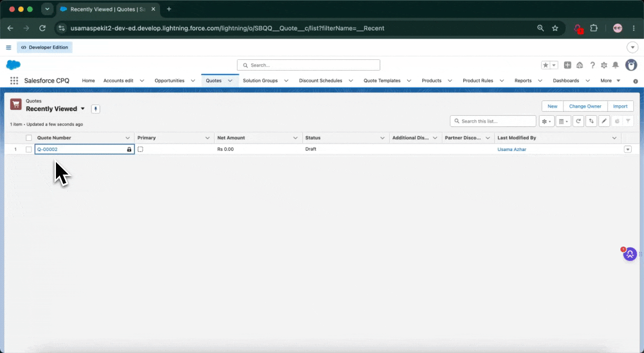
Task: Click the browser address bar URL
Action: 227,28
